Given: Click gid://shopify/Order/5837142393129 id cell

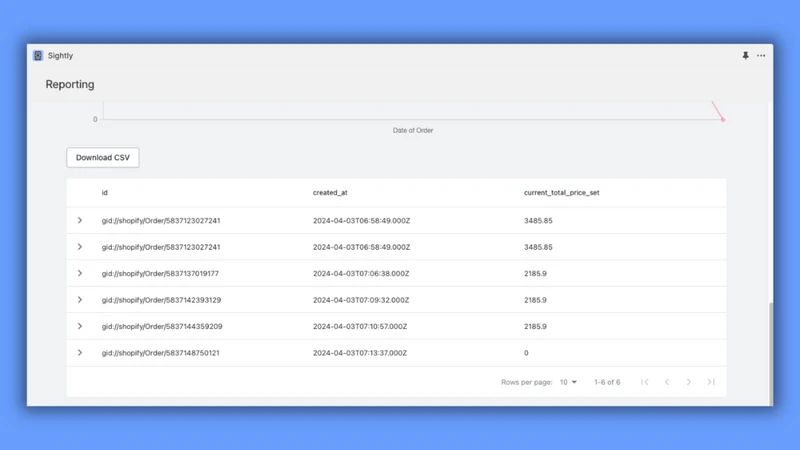Looking at the screenshot, I should (161, 300).
